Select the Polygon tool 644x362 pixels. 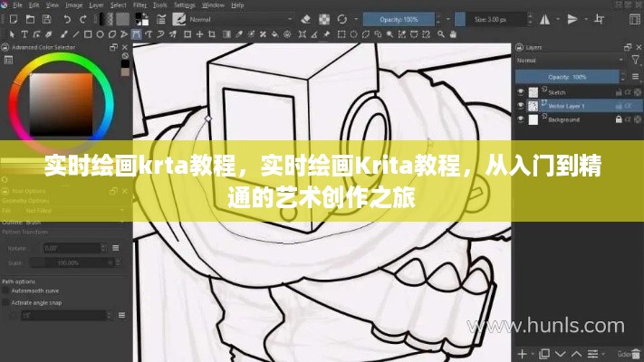(111, 34)
